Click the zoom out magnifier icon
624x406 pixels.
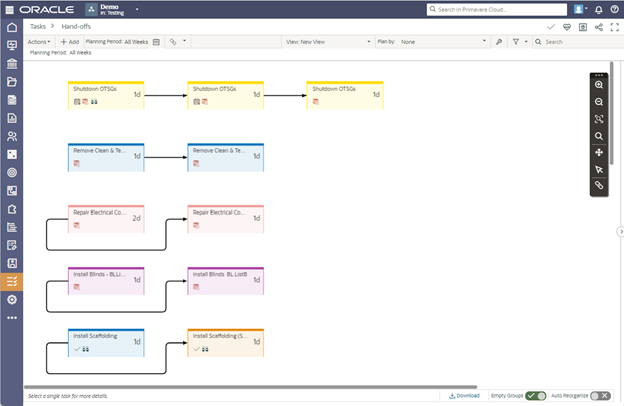tap(599, 102)
